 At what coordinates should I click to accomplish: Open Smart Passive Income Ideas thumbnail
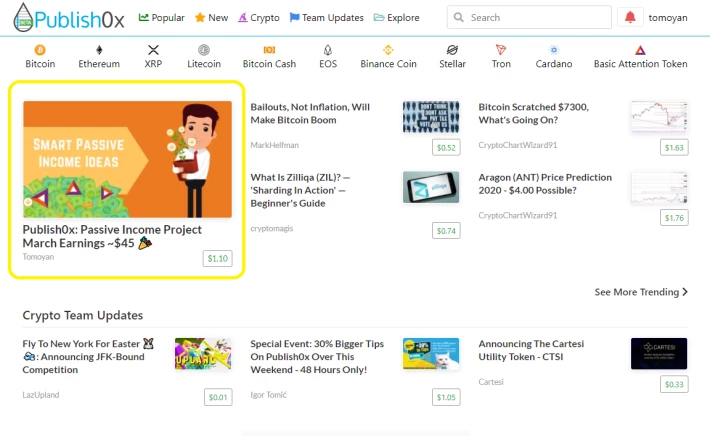pos(127,159)
